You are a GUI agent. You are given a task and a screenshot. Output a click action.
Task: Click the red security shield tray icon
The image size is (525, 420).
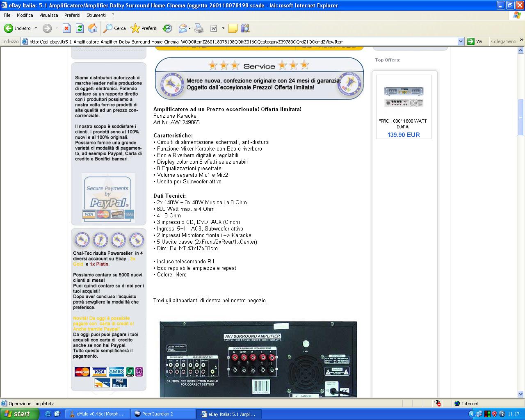click(x=495, y=414)
